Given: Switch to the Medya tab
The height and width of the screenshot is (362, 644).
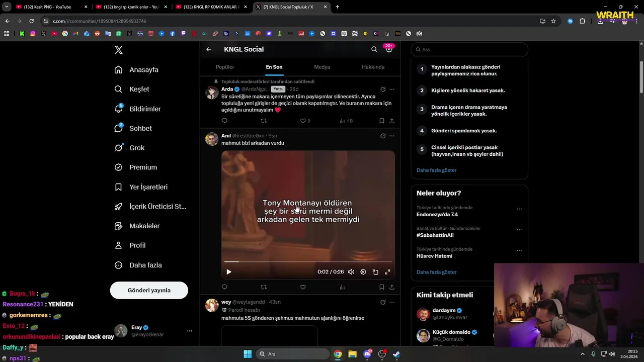Looking at the screenshot, I should [322, 67].
